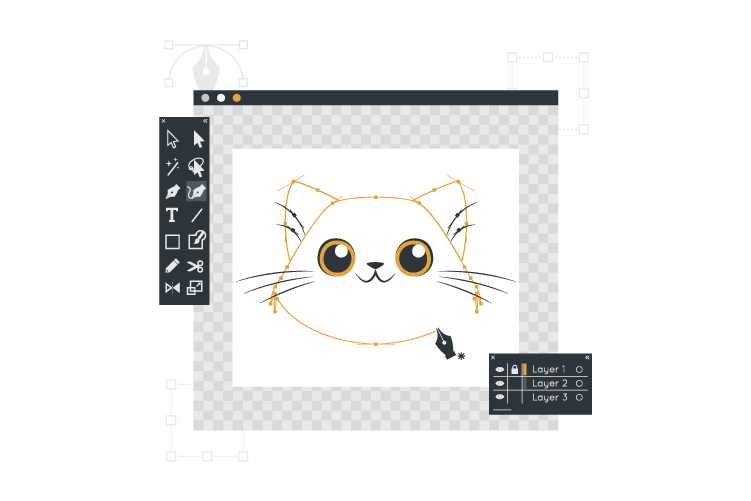This screenshot has width=751, height=501.
Task: Select the Selection (hollow arrow) tool
Action: tap(172, 139)
